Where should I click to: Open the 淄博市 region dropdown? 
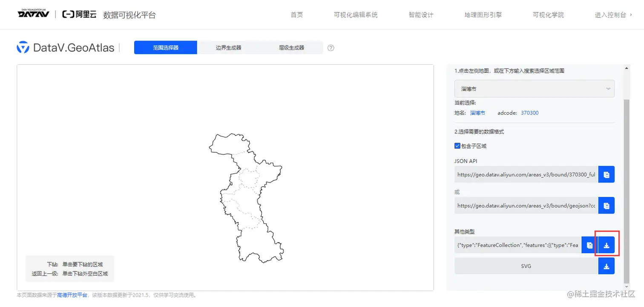(535, 89)
